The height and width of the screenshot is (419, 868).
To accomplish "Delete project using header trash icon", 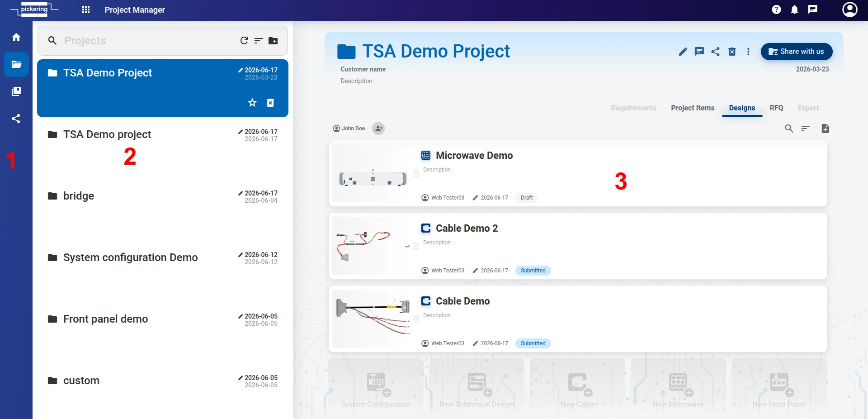I will (x=732, y=52).
